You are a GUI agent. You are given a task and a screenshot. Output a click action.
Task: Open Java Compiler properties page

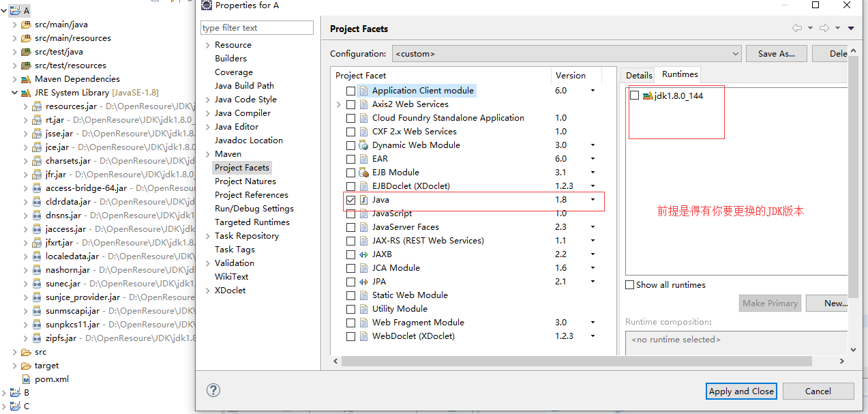[x=243, y=113]
